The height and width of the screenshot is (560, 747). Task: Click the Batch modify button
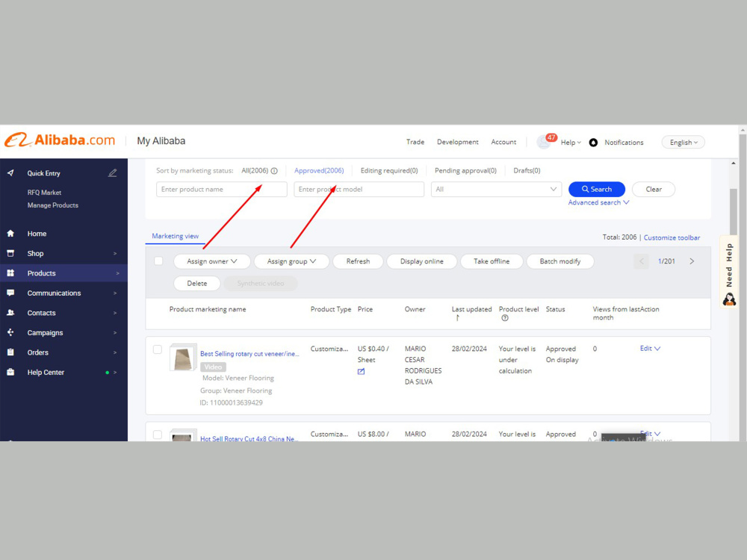[560, 261]
